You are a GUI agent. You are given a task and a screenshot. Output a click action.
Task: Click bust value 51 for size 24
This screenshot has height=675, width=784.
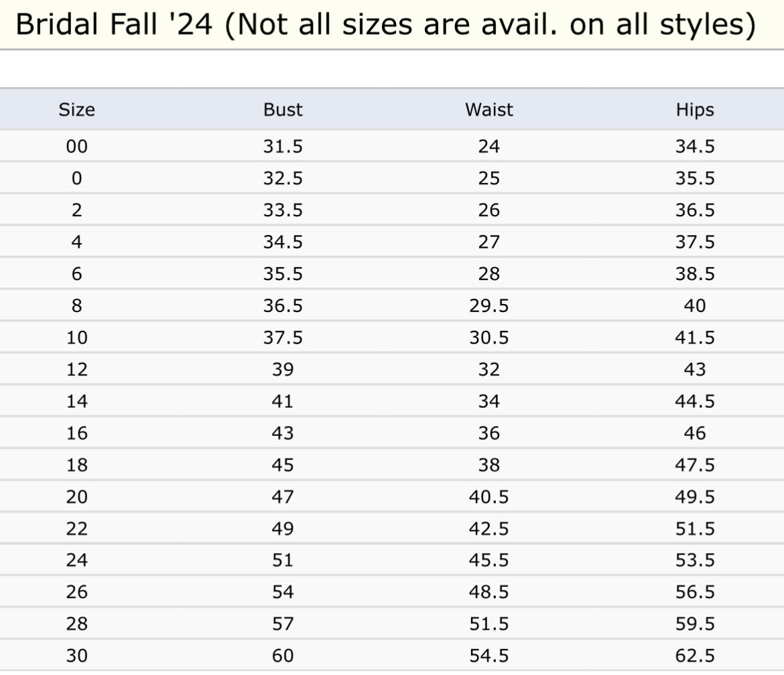pos(283,560)
